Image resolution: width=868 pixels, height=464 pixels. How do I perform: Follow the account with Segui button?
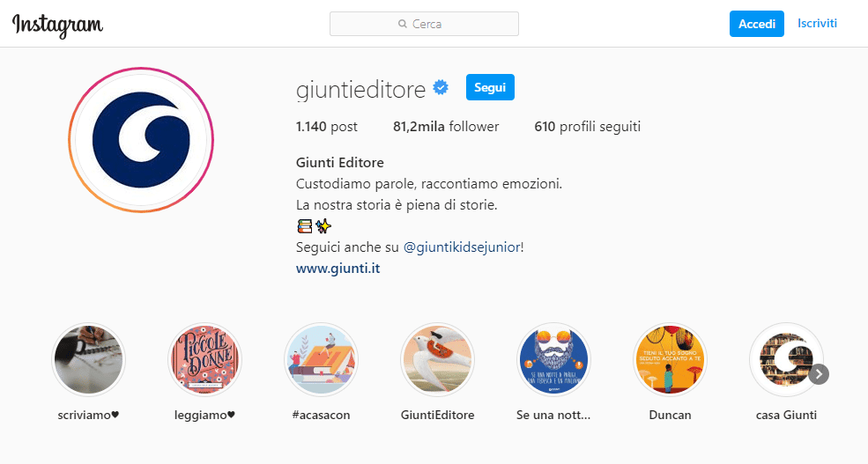coord(490,87)
